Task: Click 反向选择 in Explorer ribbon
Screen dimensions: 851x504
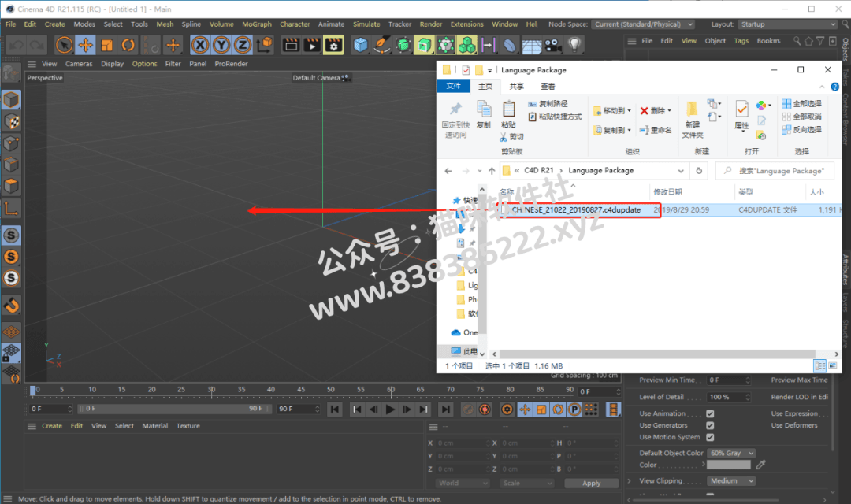Action: 802,130
